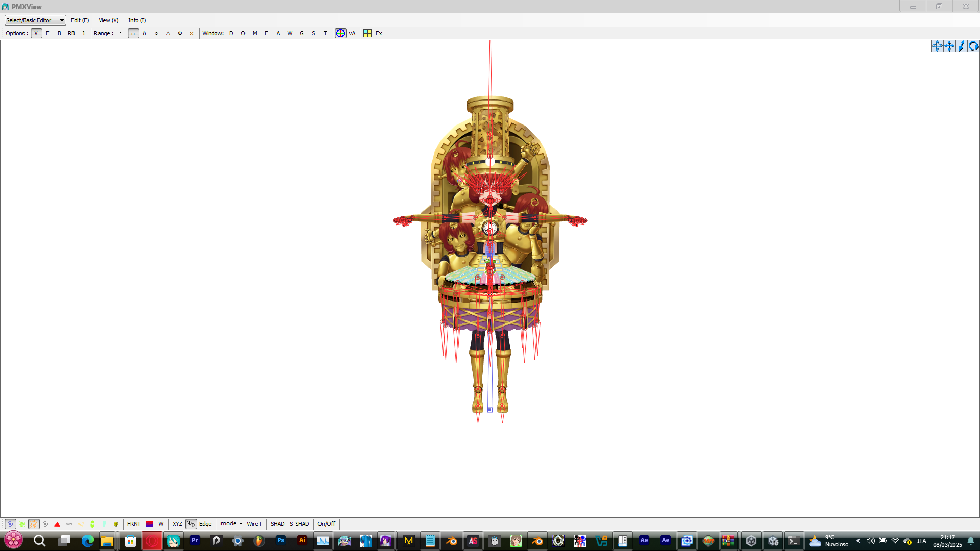Toggle the blue circle vertex display icon
This screenshot has width=980, height=551.
coord(10,524)
